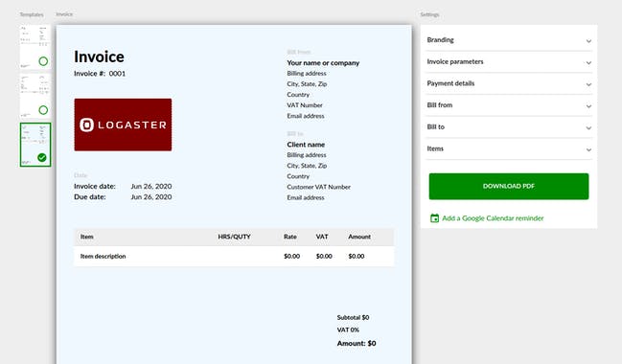Click Billing address under Your name or company
This screenshot has width=622, height=364.
(x=307, y=74)
